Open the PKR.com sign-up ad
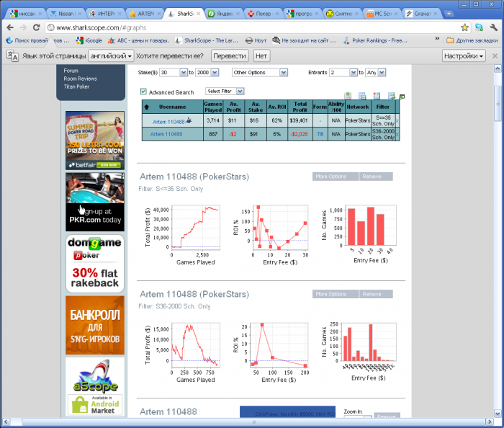504x428 pixels. click(x=95, y=202)
